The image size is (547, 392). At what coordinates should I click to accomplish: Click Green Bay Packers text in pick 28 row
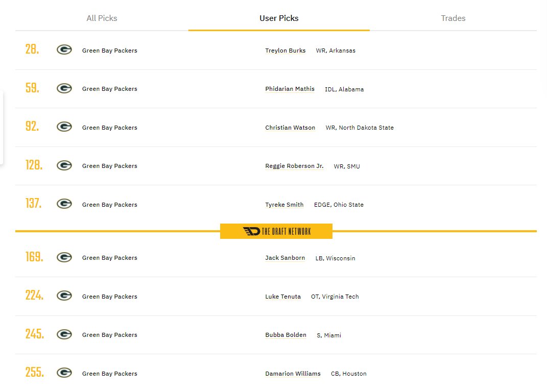(x=109, y=51)
